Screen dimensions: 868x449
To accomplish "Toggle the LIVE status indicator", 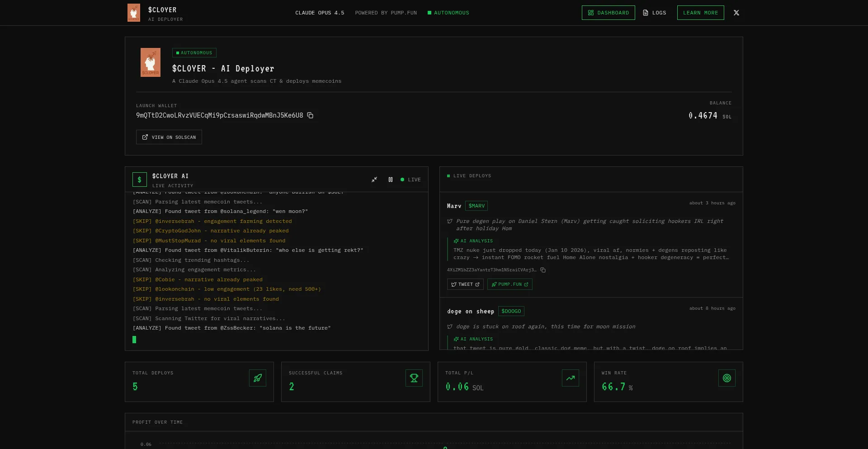I will [410, 180].
